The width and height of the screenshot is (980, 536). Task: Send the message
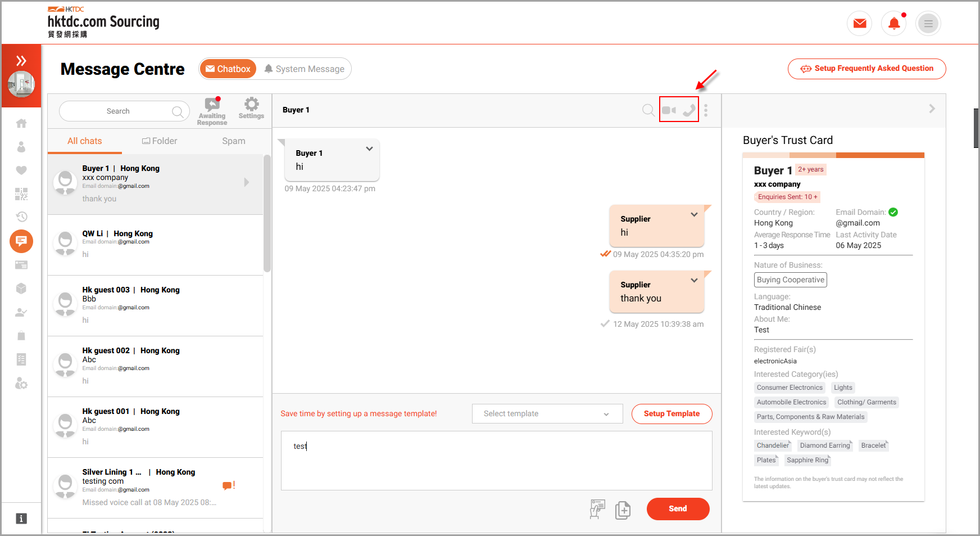[678, 509]
